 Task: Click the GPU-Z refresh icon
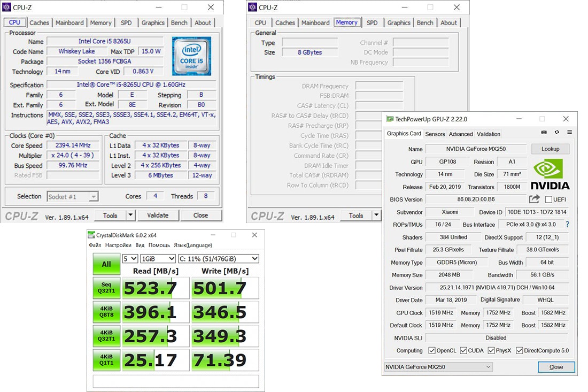pos(557,132)
